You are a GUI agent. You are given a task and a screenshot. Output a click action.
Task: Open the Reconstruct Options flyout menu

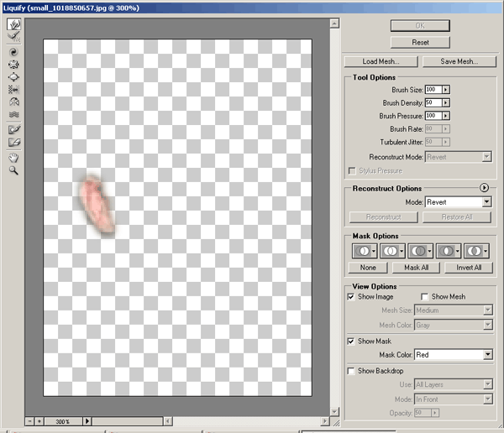pyautogui.click(x=485, y=188)
